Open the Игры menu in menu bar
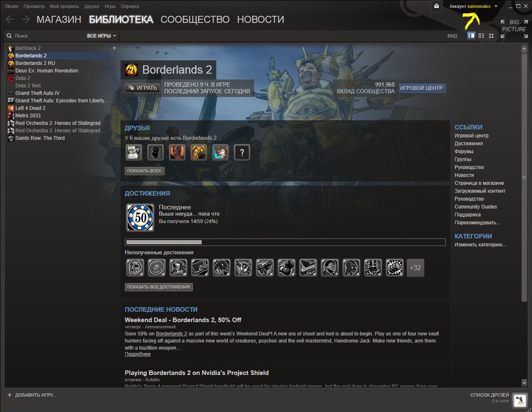 coord(110,6)
